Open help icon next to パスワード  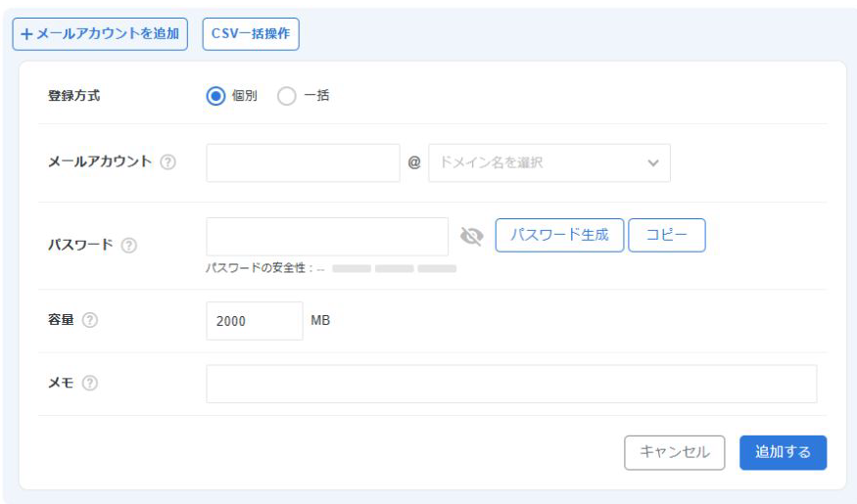(129, 246)
